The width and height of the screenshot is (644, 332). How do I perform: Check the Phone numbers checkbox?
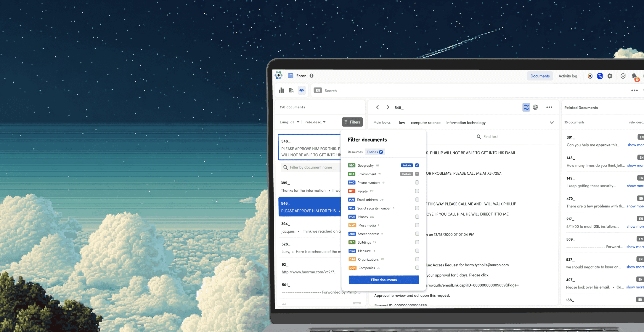[417, 182]
